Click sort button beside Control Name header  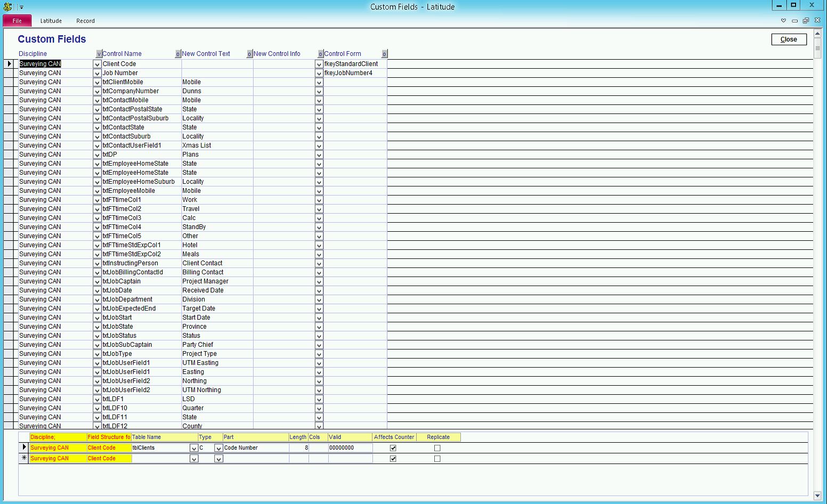coord(178,54)
